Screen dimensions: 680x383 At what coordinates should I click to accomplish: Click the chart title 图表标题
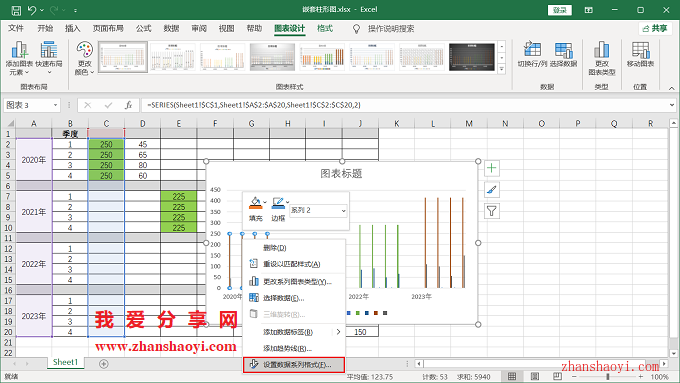pyautogui.click(x=341, y=174)
